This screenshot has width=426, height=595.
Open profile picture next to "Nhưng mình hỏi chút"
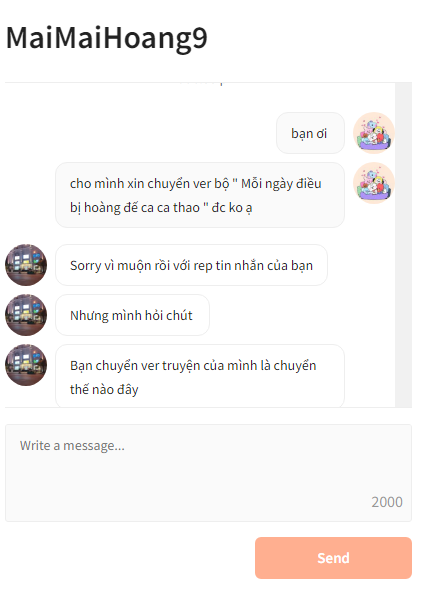click(x=26, y=315)
